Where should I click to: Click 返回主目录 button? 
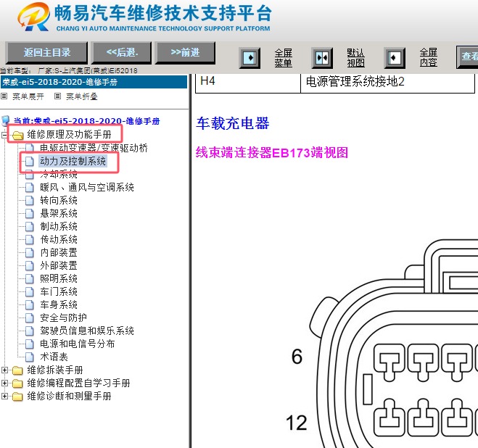click(46, 53)
